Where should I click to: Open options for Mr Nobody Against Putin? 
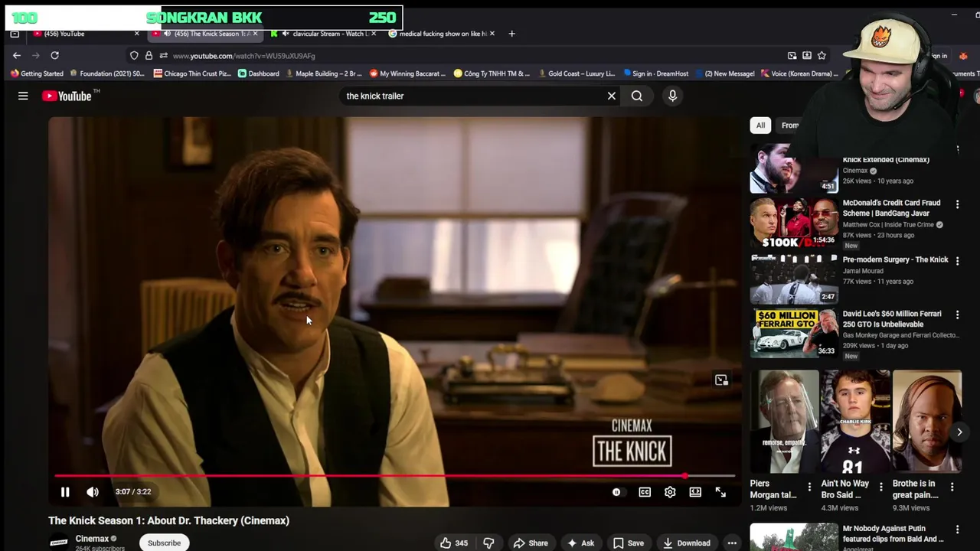coord(957,529)
